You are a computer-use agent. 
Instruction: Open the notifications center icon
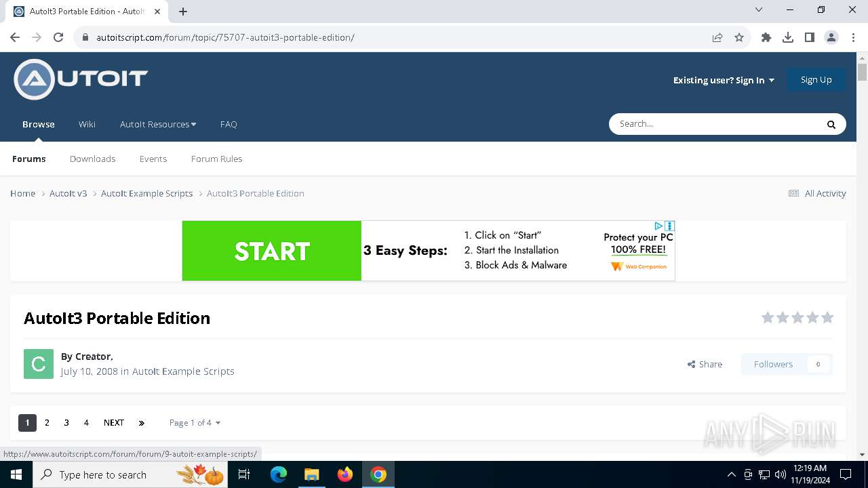click(x=846, y=474)
